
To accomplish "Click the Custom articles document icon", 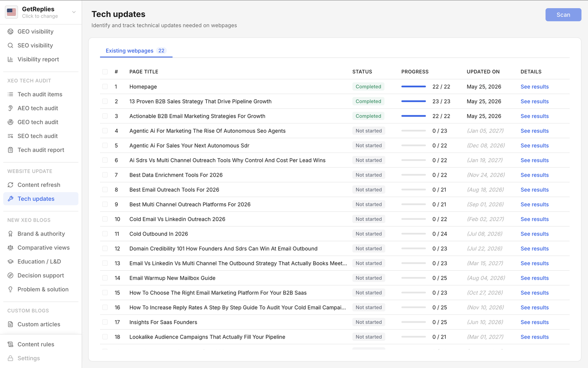I will click(11, 324).
